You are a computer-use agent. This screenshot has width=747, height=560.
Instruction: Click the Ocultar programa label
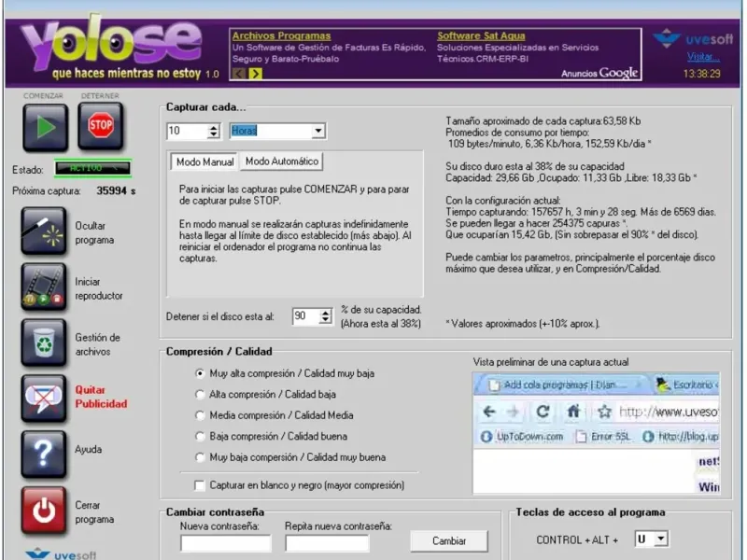[94, 232]
